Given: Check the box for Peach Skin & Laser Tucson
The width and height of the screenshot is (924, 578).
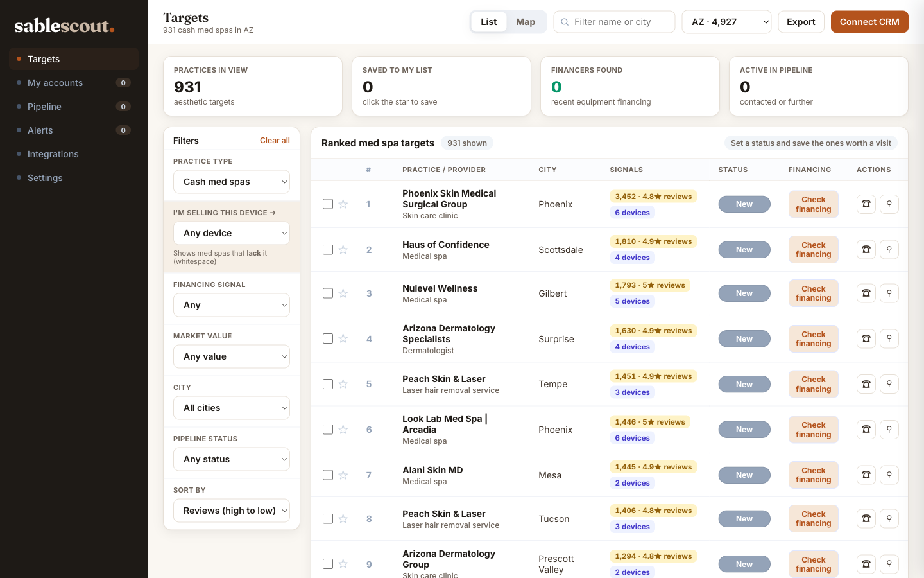Looking at the screenshot, I should click(x=328, y=519).
